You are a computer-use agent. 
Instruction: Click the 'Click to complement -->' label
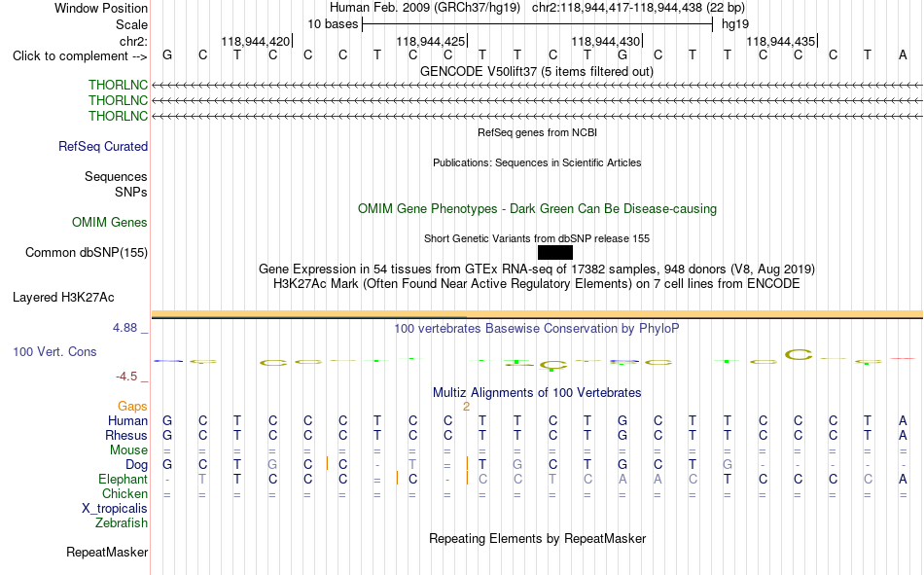80,56
